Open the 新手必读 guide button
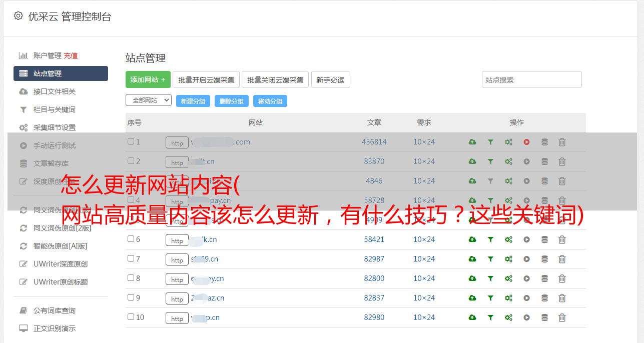 [330, 79]
